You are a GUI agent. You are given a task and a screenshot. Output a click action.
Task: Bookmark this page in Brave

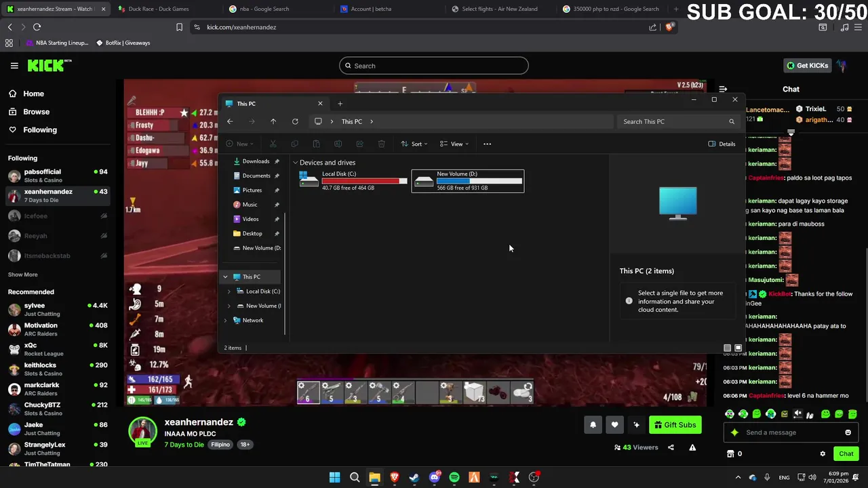click(179, 27)
